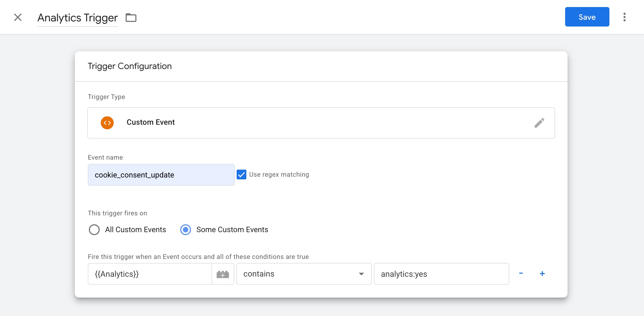Edit the Analytics Trigger title
The image size is (644, 316).
[78, 18]
